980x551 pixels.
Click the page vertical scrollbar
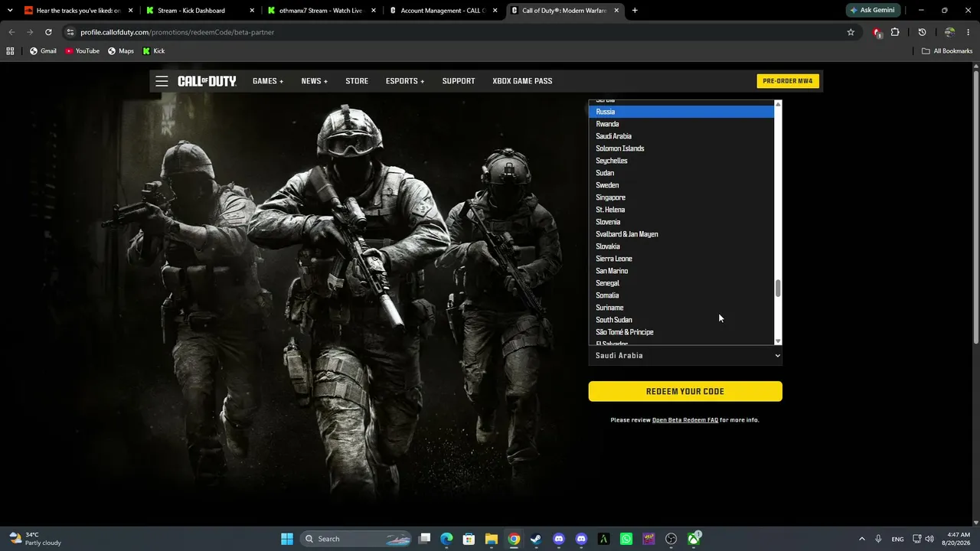tap(975, 207)
